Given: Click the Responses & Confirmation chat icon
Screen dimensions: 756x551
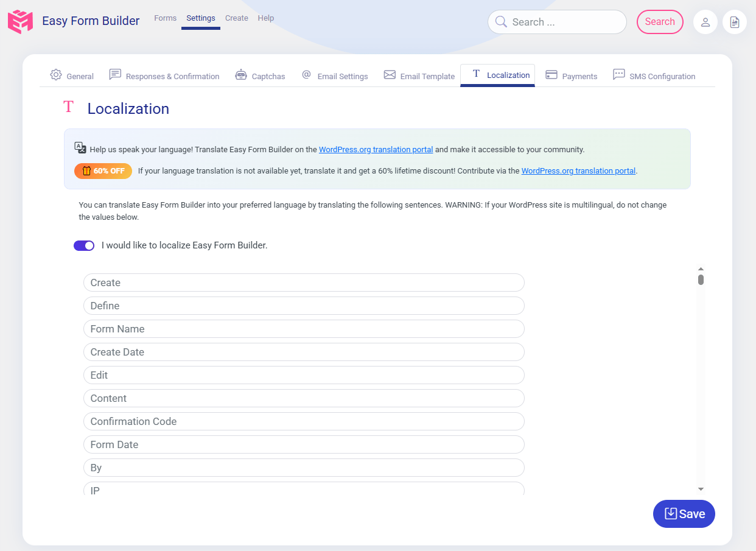Looking at the screenshot, I should [115, 74].
